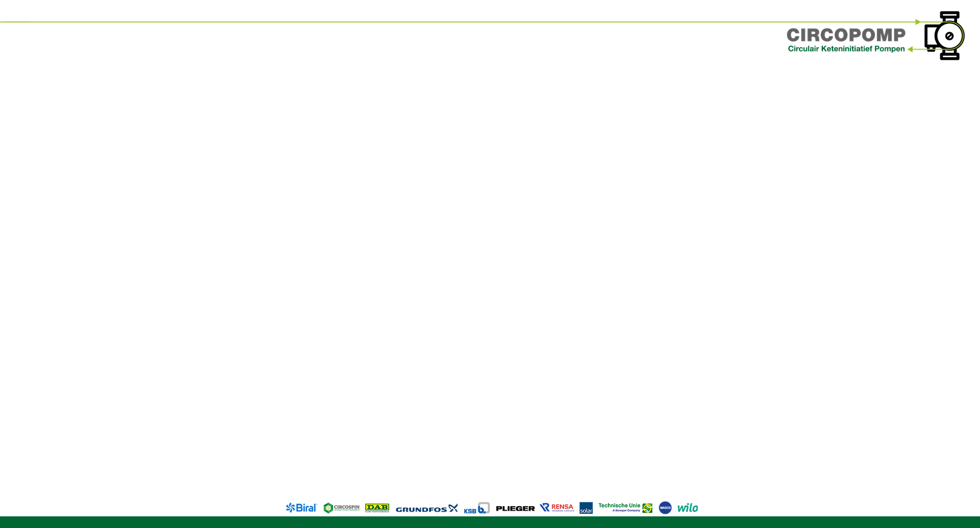Click the Plieger logo

(515, 509)
